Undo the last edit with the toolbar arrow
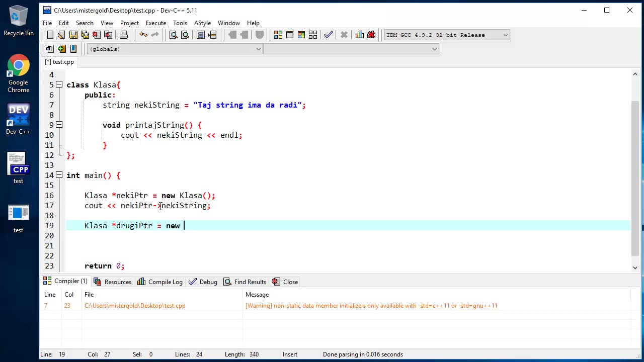644x362 pixels. click(143, 35)
